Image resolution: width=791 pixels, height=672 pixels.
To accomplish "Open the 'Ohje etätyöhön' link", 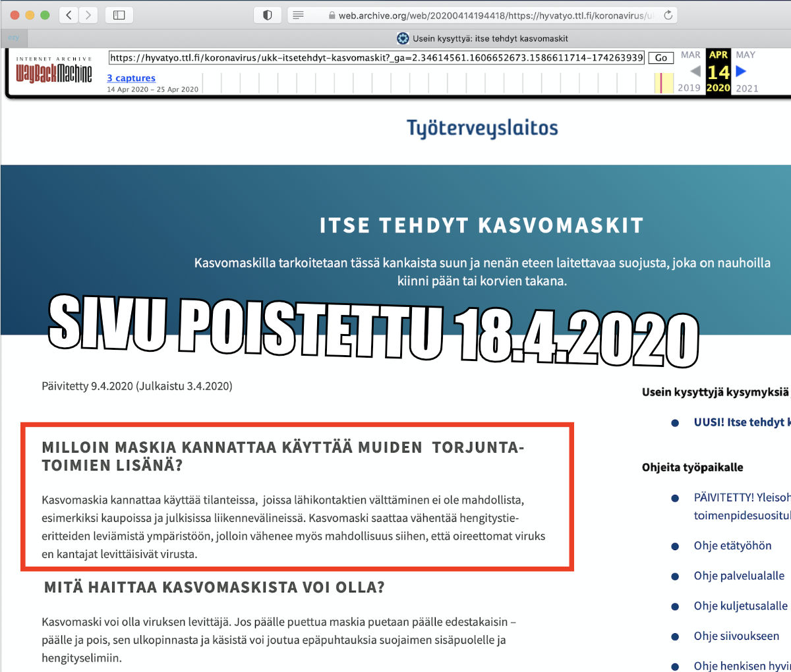I will point(732,546).
